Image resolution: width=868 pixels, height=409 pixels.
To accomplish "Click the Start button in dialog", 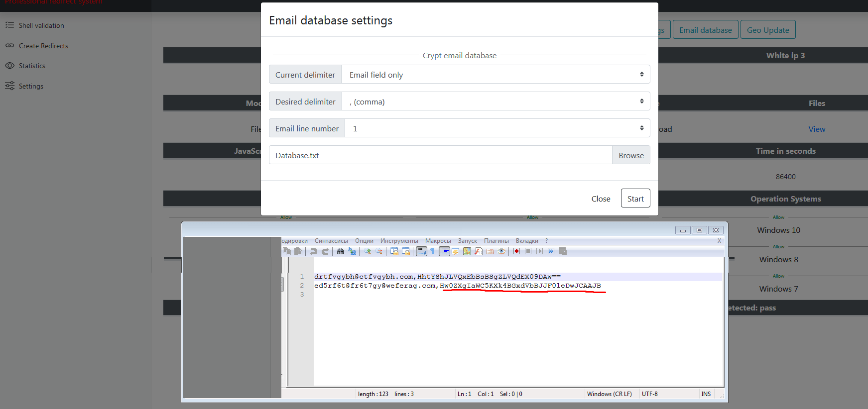I will pos(635,198).
